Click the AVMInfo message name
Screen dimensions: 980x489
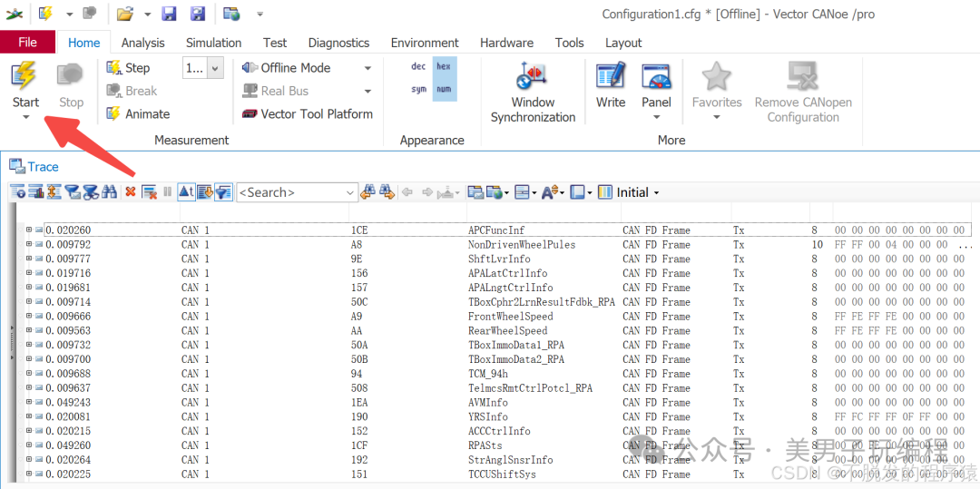(487, 403)
